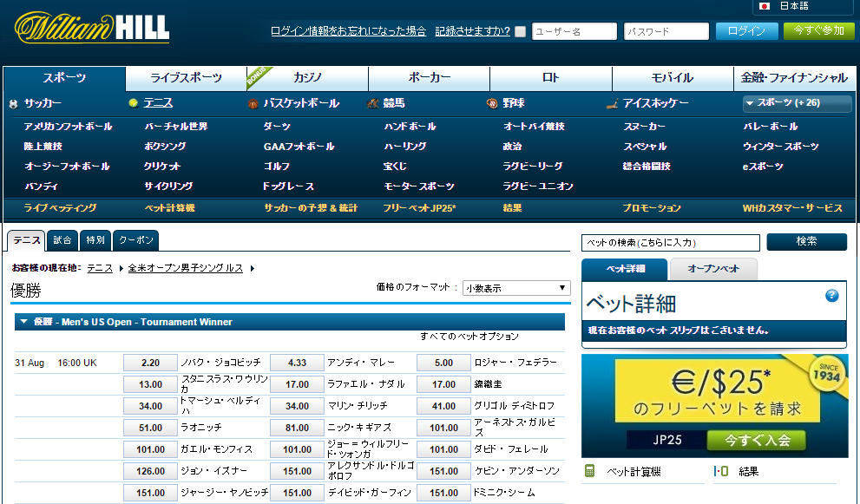860x504 pixels.
Task: Collapse the Men's US Open Tournament Winner section
Action: click(x=23, y=322)
